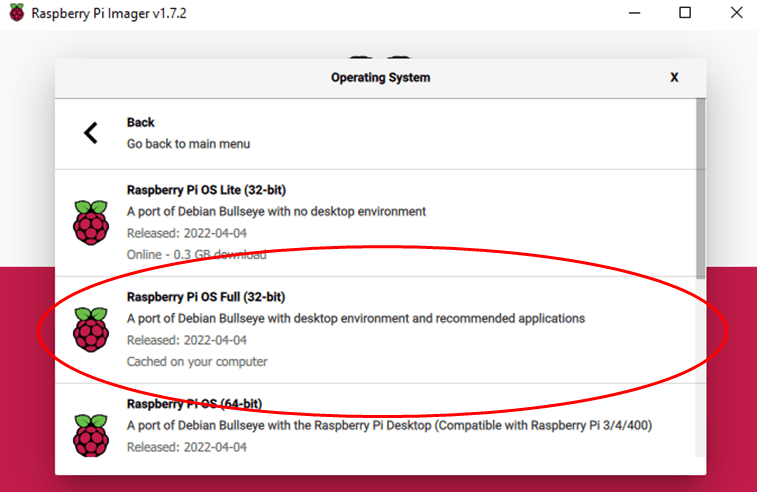This screenshot has height=492, width=757.
Task: Click the back arrow chevron icon
Action: (91, 132)
